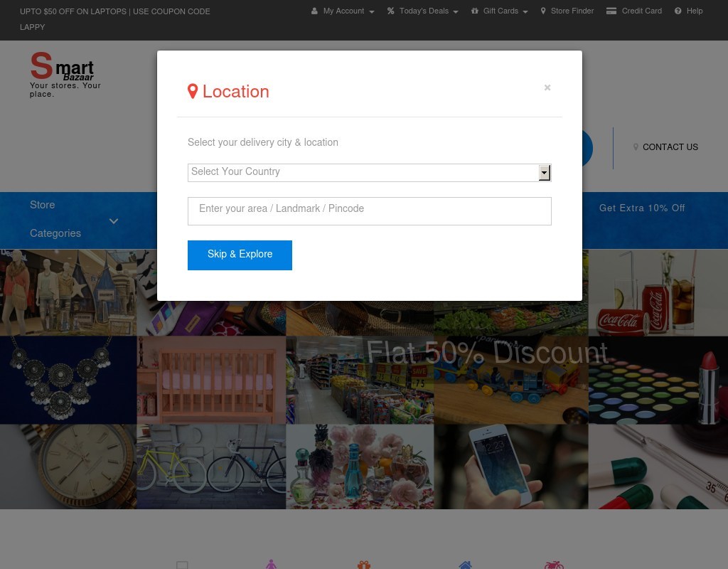728x569 pixels.
Task: Expand the Gift Cards dropdown arrow
Action: [525, 12]
